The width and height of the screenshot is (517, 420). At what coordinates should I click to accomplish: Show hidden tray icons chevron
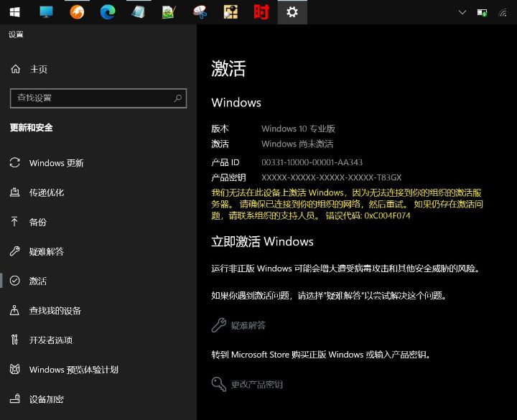[x=462, y=12]
